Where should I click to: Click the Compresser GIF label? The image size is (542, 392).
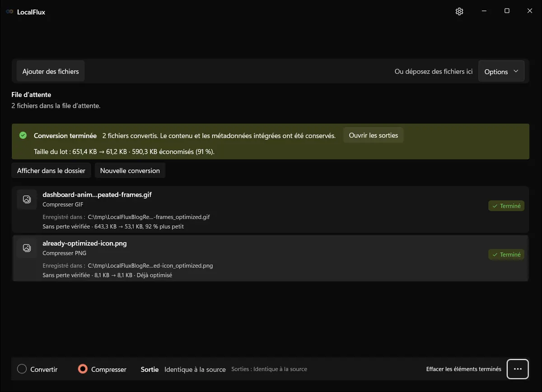coord(63,204)
